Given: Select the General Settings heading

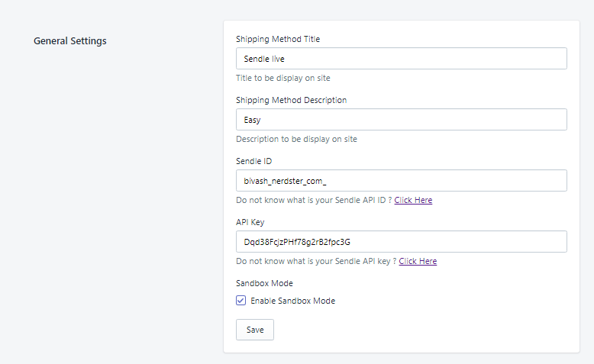Looking at the screenshot, I should point(70,41).
